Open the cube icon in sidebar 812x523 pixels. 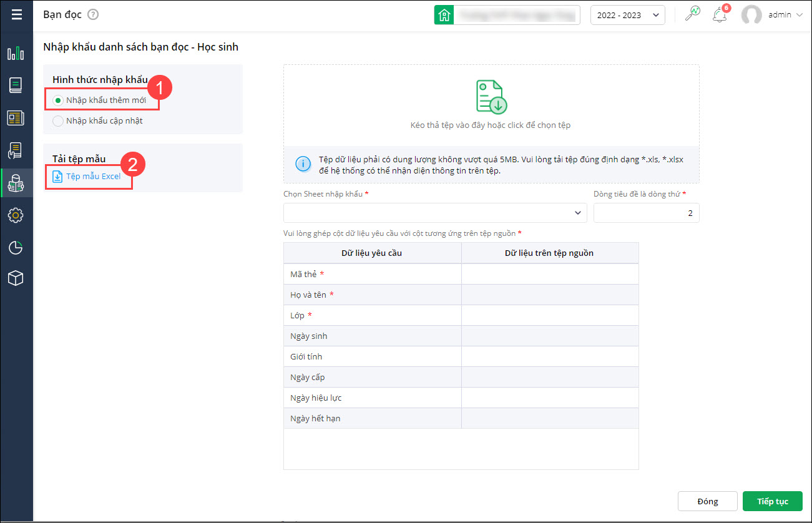coord(16,278)
